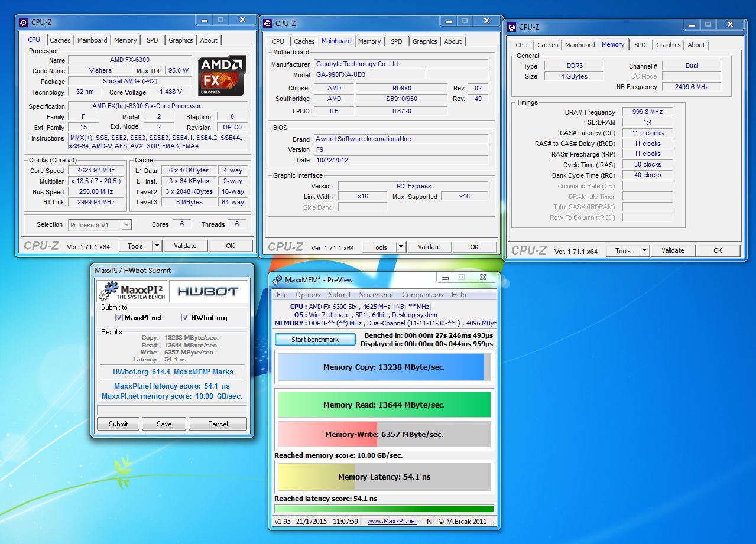Click the title icon of the Memory CPU-Z window

click(511, 27)
